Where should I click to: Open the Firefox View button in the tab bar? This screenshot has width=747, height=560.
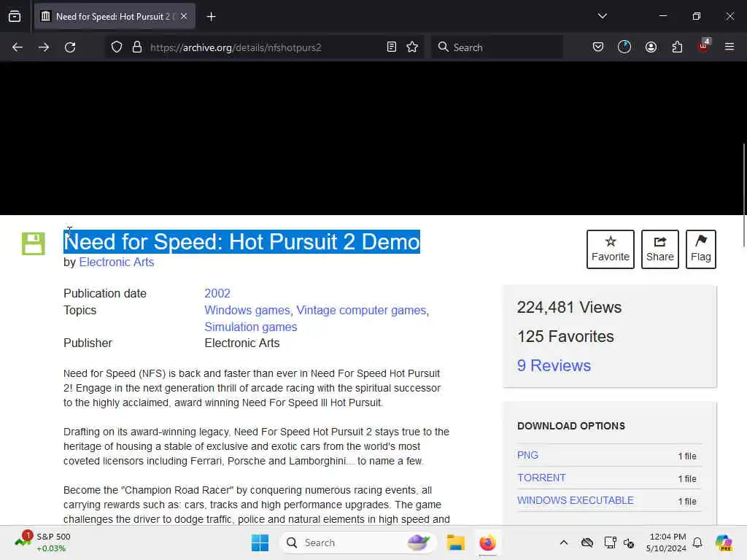coord(15,17)
